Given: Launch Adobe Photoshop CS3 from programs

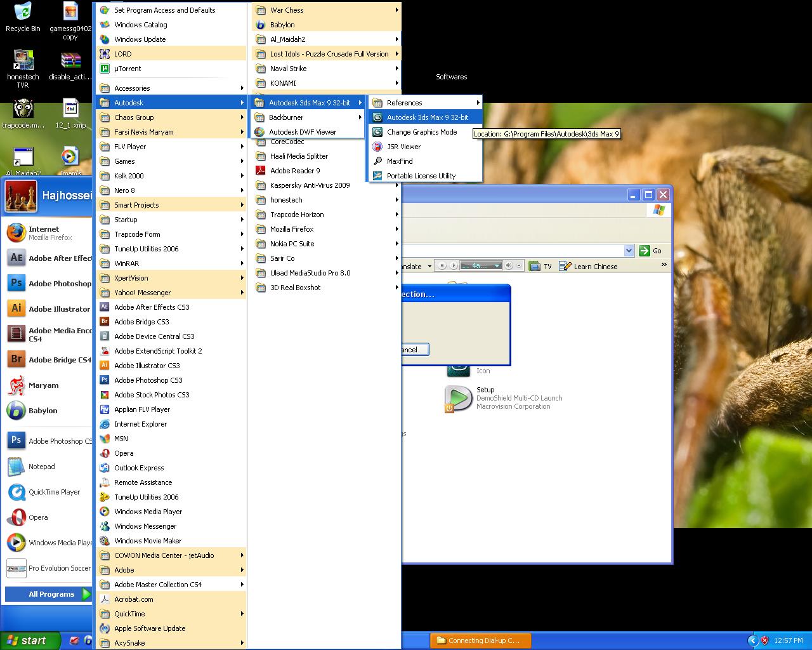Looking at the screenshot, I should point(171,380).
